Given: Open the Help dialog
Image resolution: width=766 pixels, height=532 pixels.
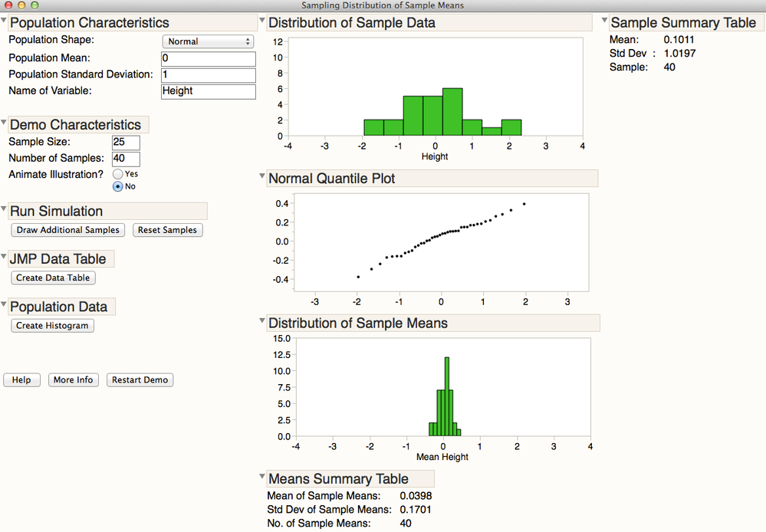Looking at the screenshot, I should (21, 379).
